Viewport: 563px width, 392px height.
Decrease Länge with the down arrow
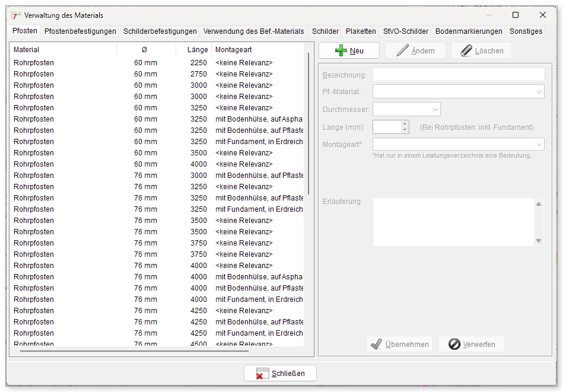(405, 130)
